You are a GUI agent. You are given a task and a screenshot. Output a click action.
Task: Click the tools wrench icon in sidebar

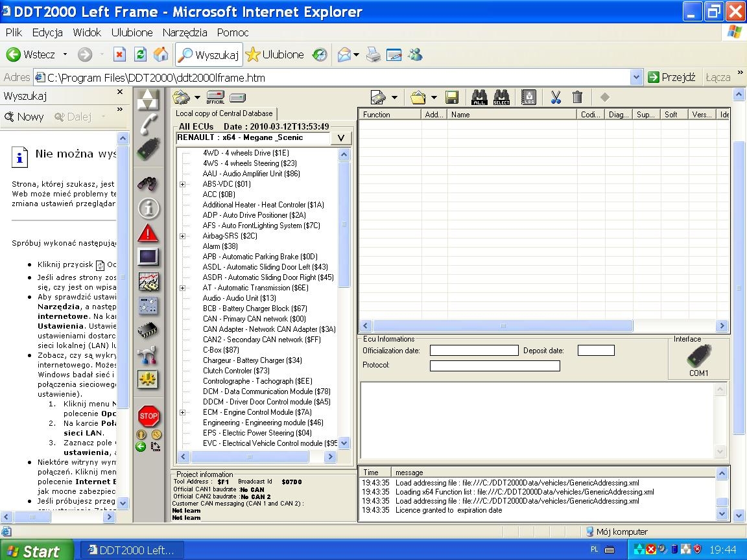(x=147, y=355)
